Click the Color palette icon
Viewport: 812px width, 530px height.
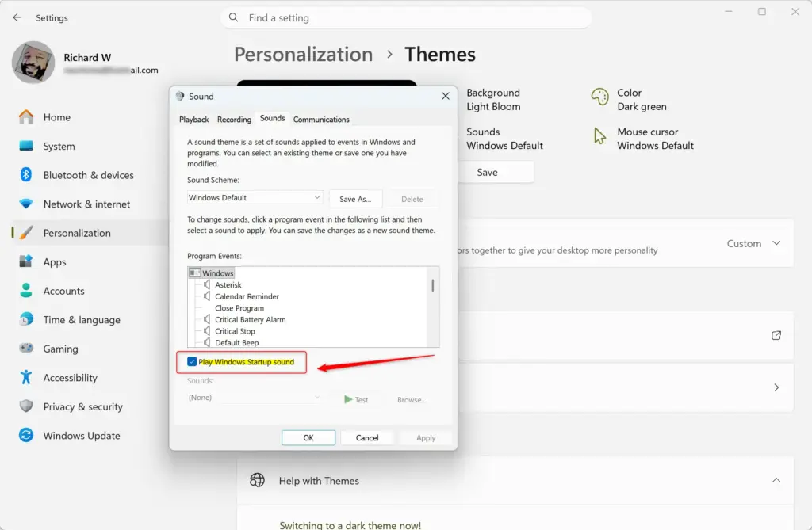click(x=599, y=97)
